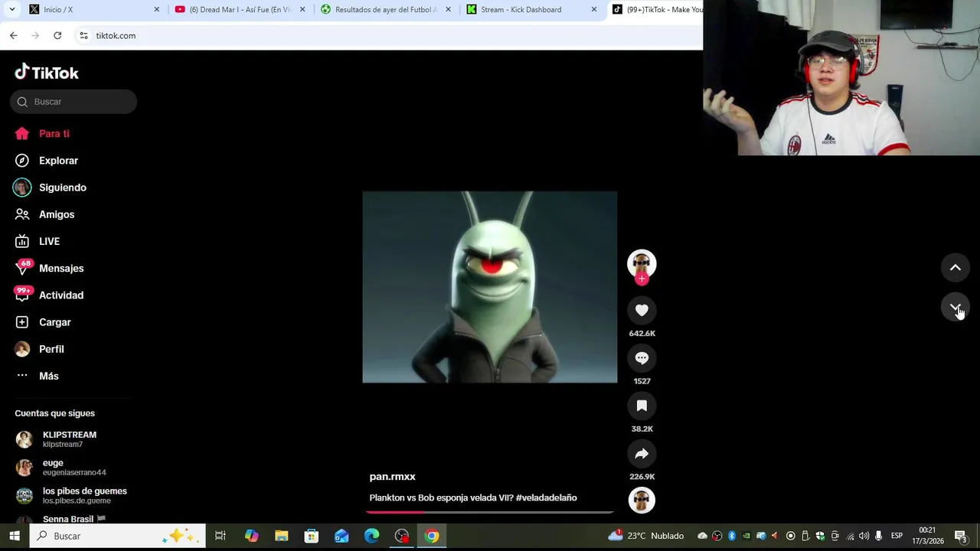This screenshot has height=551, width=980.
Task: Switch to Resultados de ayer del Futbol tab
Action: (386, 9)
